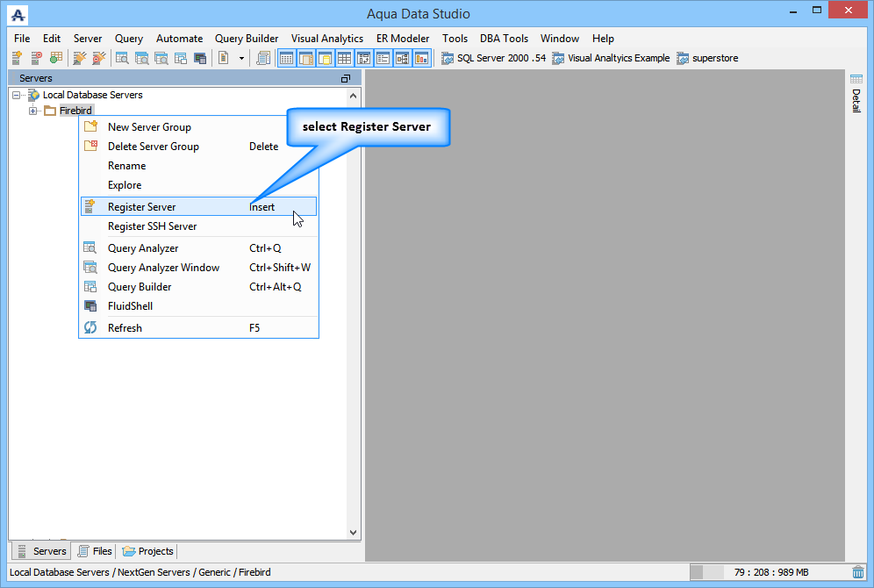Open the ER Modeler menu

(x=403, y=39)
